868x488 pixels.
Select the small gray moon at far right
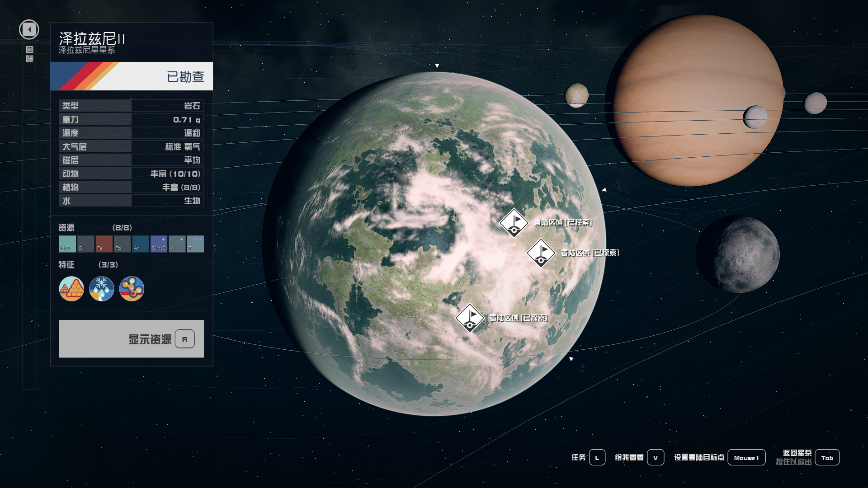pyautogui.click(x=816, y=103)
